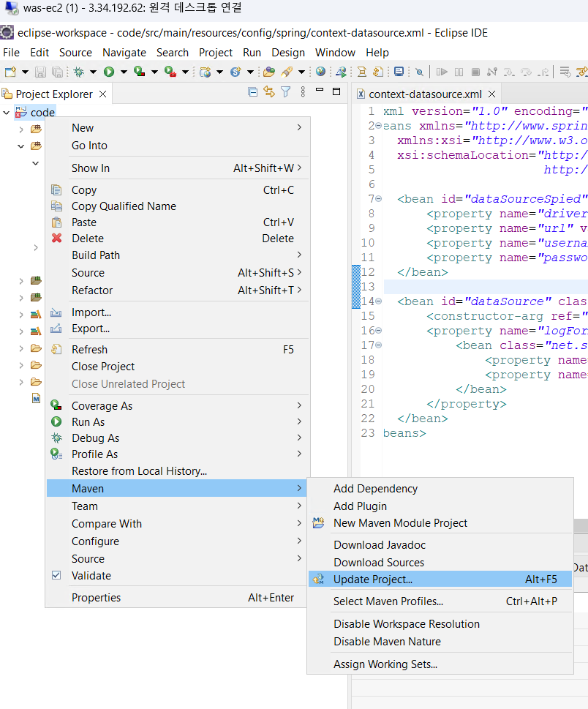Click the green Run button in toolbar
Viewport: 588px width, 709px height.
(109, 72)
